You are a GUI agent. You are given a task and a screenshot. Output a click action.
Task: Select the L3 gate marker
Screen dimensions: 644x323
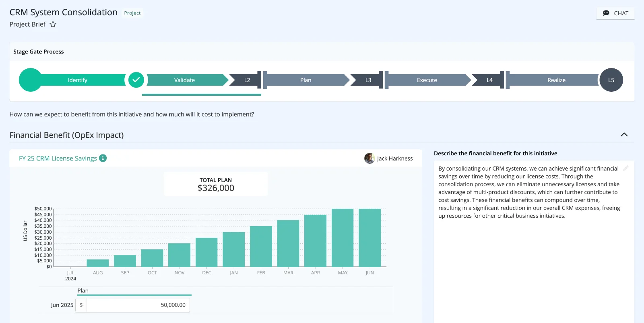(368, 80)
